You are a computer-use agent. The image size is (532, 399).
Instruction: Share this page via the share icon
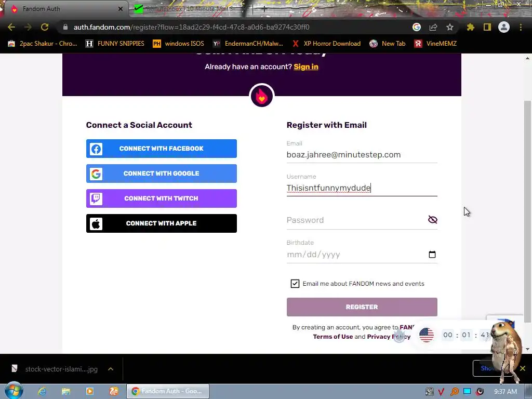click(x=433, y=27)
